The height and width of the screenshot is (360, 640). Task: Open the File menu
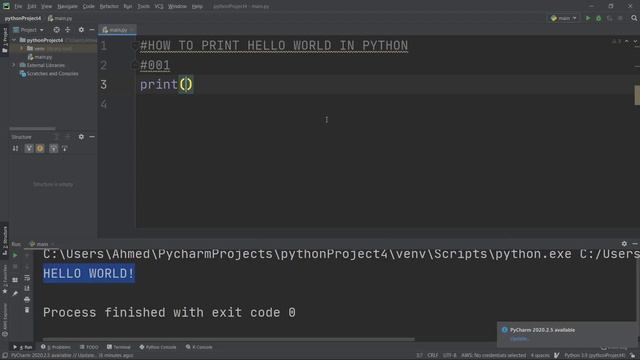point(18,6)
